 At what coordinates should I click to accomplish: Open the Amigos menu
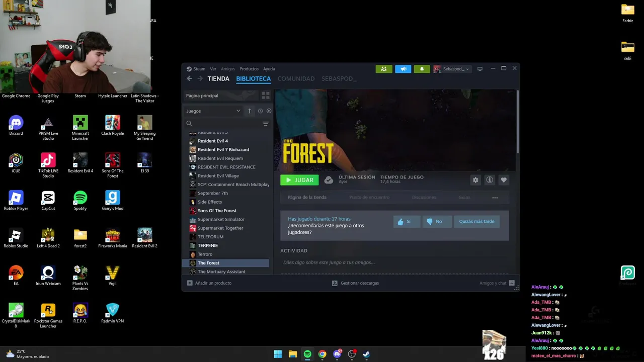(228, 69)
